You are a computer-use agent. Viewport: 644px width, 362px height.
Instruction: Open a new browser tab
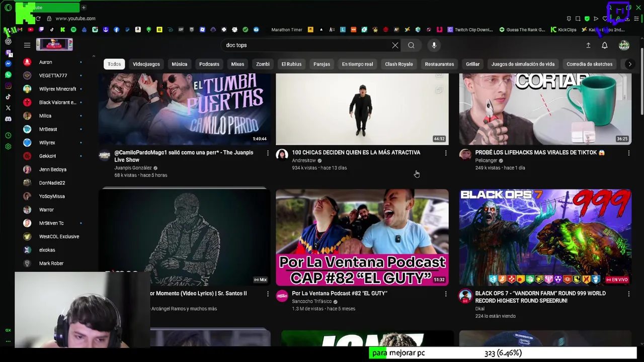coord(84,8)
